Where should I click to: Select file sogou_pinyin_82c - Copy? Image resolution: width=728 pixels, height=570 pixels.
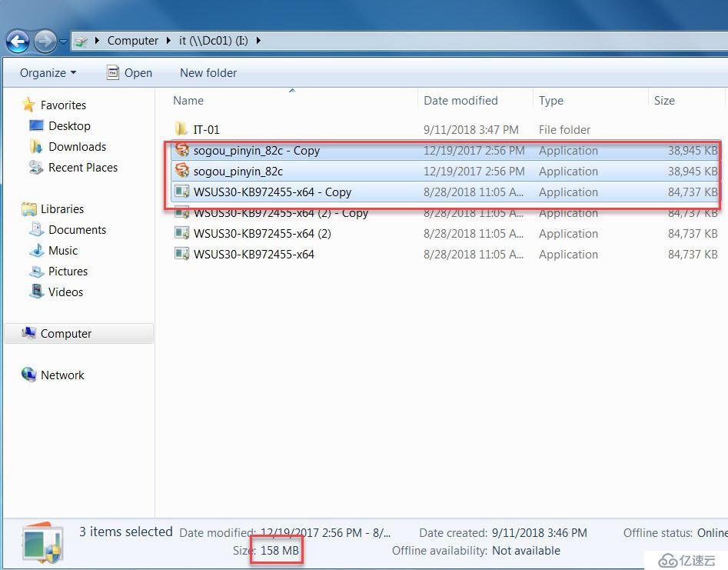pos(256,151)
